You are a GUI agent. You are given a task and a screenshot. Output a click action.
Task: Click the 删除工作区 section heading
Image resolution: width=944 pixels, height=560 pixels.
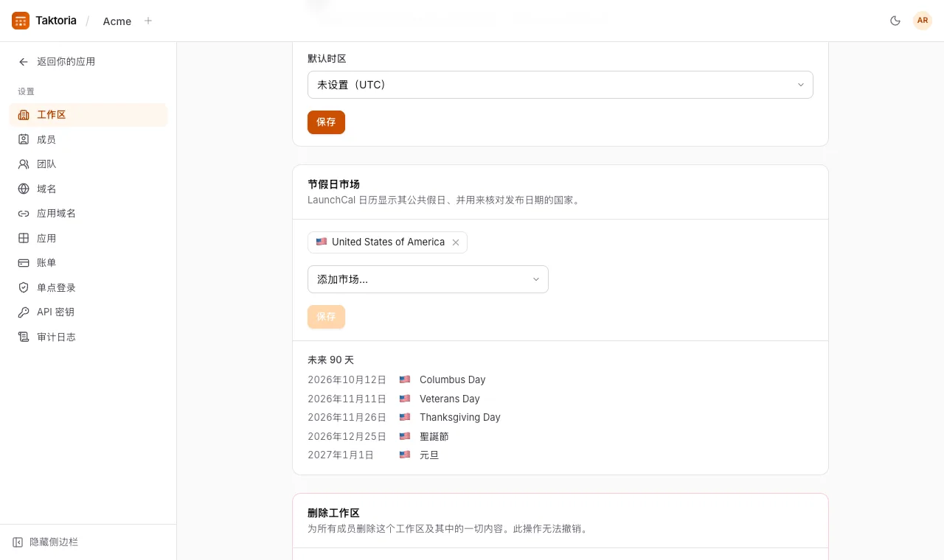click(333, 513)
